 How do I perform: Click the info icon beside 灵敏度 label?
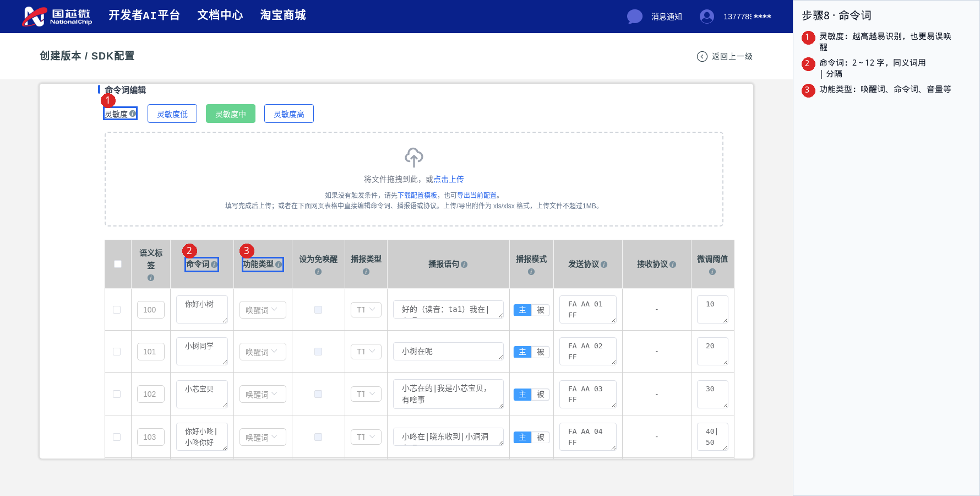click(133, 114)
